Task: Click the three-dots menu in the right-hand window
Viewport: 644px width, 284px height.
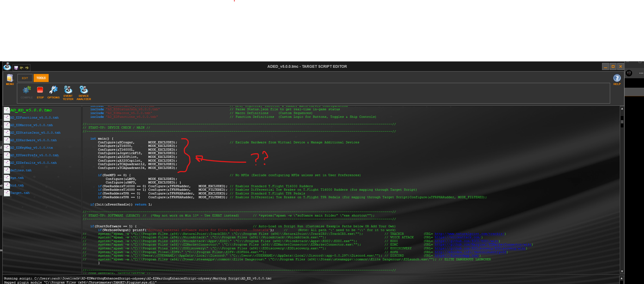Action: click(641, 73)
